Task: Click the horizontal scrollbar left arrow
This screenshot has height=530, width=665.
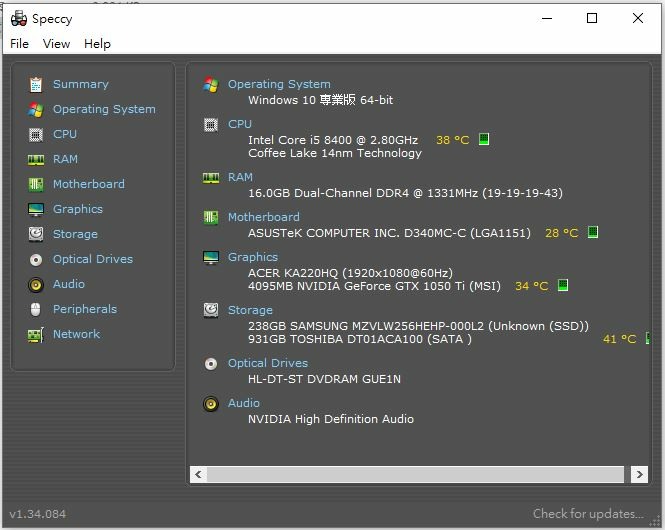Action: 198,474
